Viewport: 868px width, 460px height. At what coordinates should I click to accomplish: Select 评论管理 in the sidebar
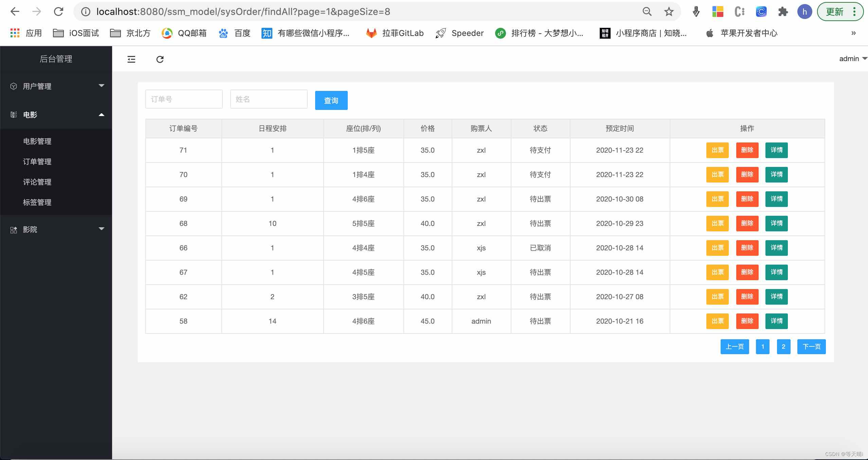(x=37, y=182)
